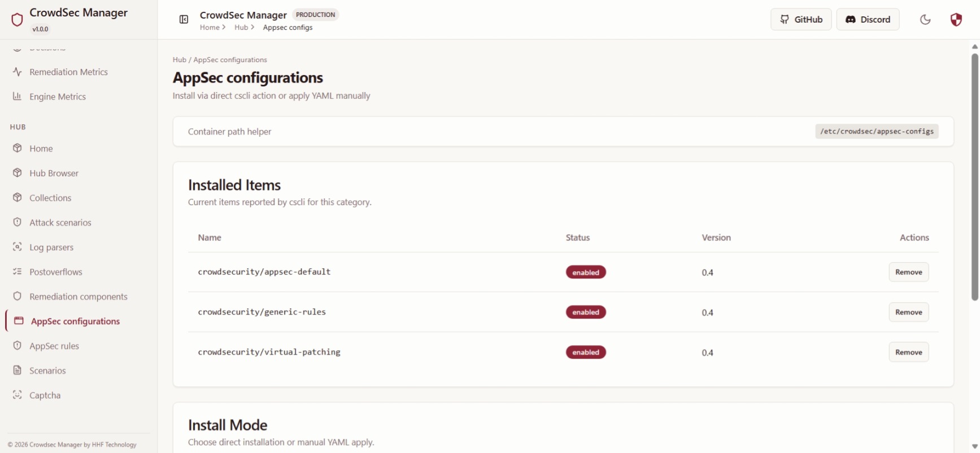Click Container path helper label
The width and height of the screenshot is (980, 453).
tap(229, 132)
